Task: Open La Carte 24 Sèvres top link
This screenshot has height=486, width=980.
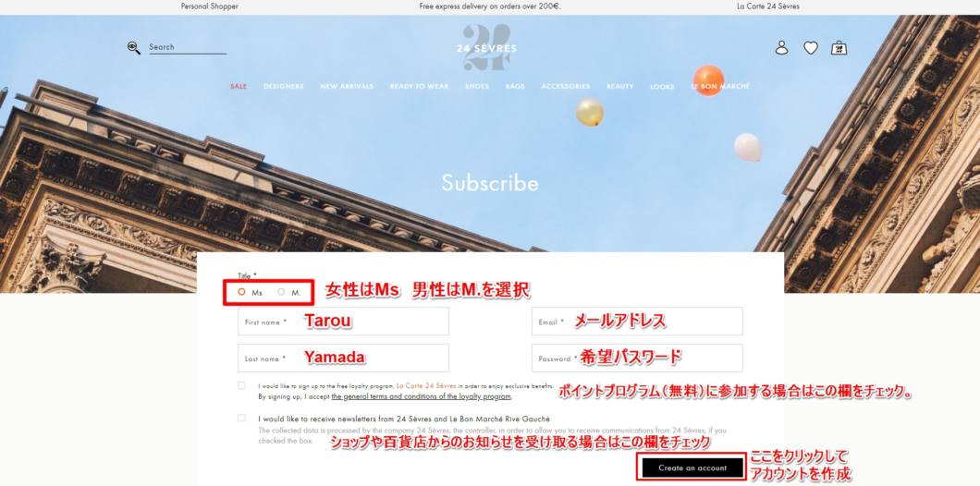Action: point(768,6)
